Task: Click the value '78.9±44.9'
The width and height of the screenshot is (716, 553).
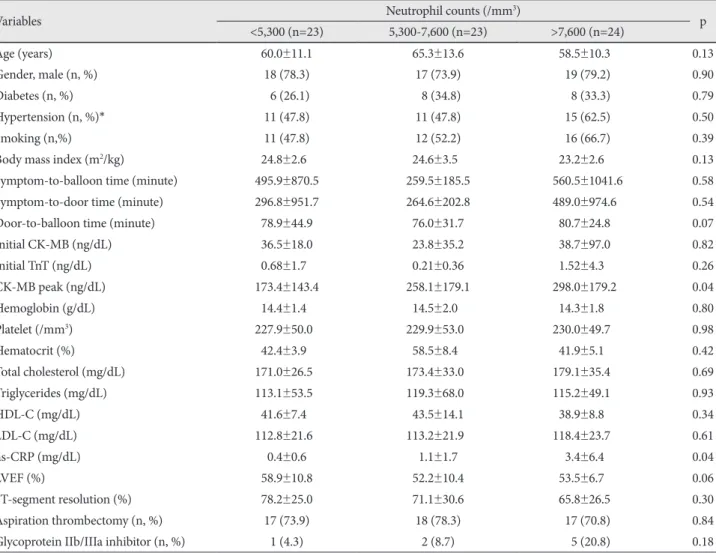Action: pyautogui.click(x=287, y=223)
